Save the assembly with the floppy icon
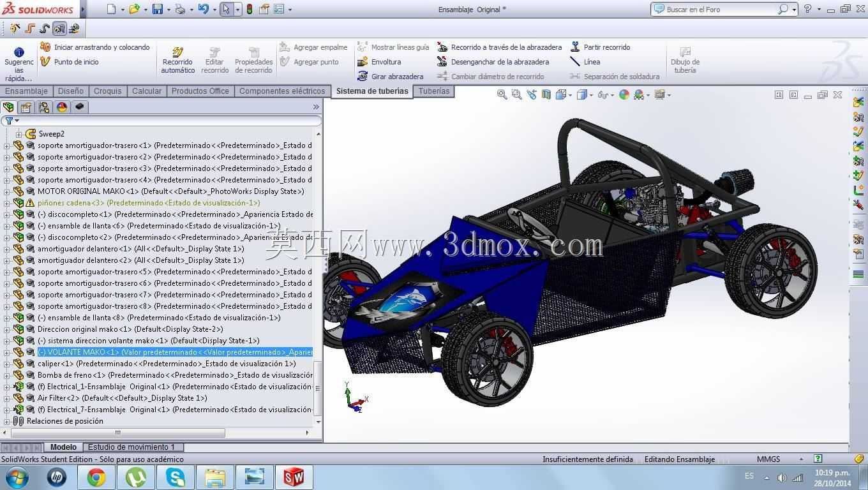The width and height of the screenshot is (868, 490). pyautogui.click(x=158, y=9)
